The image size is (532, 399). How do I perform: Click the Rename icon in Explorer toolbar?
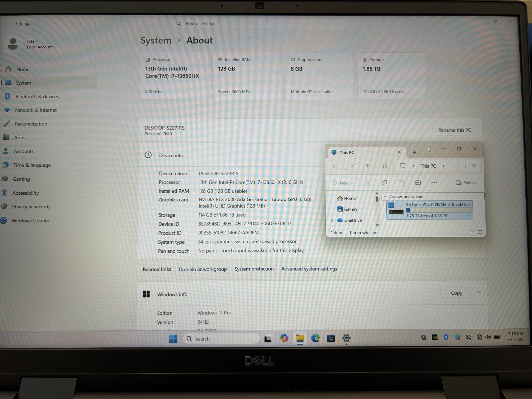click(x=418, y=183)
